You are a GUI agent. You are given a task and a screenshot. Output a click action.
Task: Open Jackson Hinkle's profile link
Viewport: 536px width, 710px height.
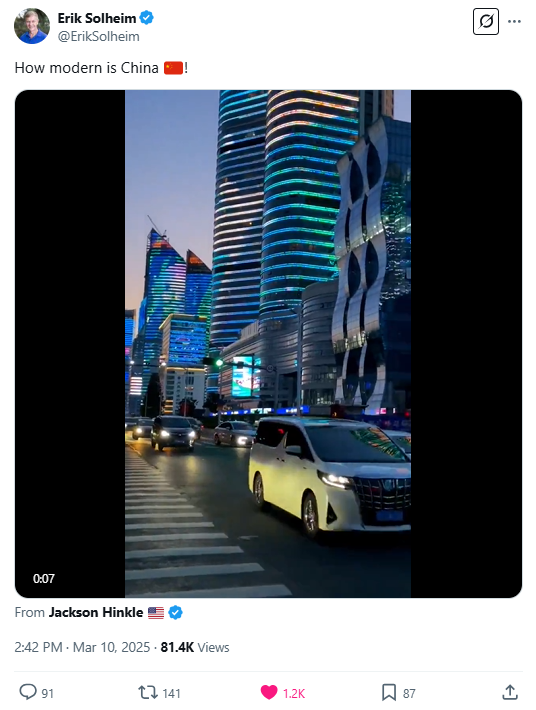96,612
